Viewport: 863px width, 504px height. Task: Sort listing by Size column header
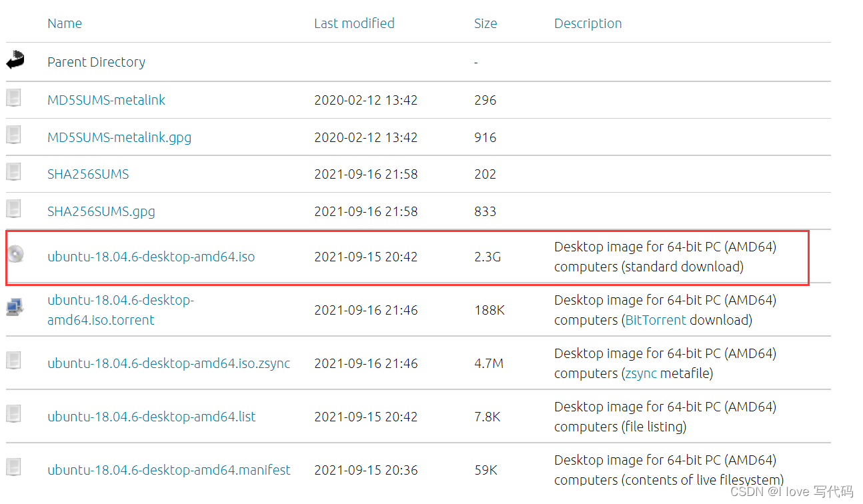[486, 23]
